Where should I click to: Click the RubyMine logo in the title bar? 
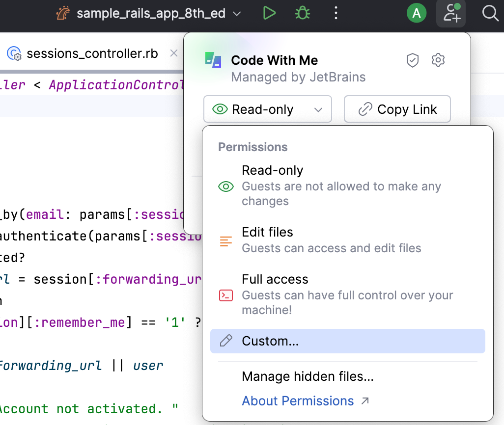coord(61,13)
